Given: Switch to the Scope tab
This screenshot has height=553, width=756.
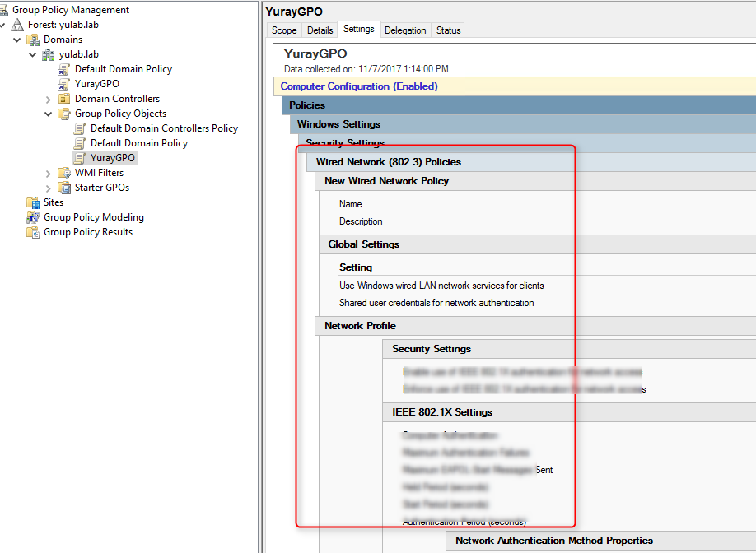Looking at the screenshot, I should [284, 30].
